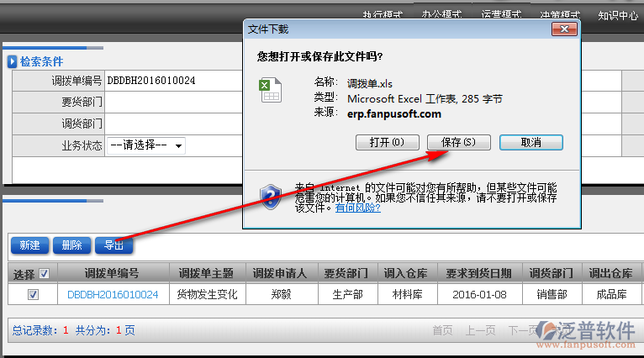The image size is (644, 358).
Task: Click the blue arrow icon beside 检索条件
Action: click(x=12, y=61)
